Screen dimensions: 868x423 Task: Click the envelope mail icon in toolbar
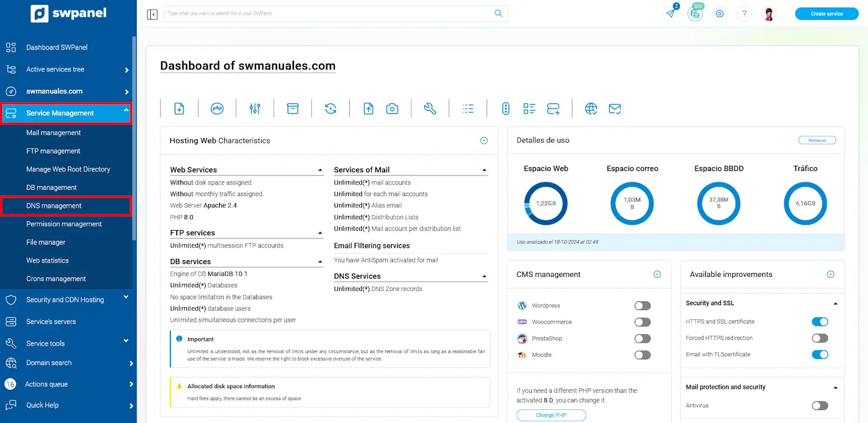[x=615, y=109]
